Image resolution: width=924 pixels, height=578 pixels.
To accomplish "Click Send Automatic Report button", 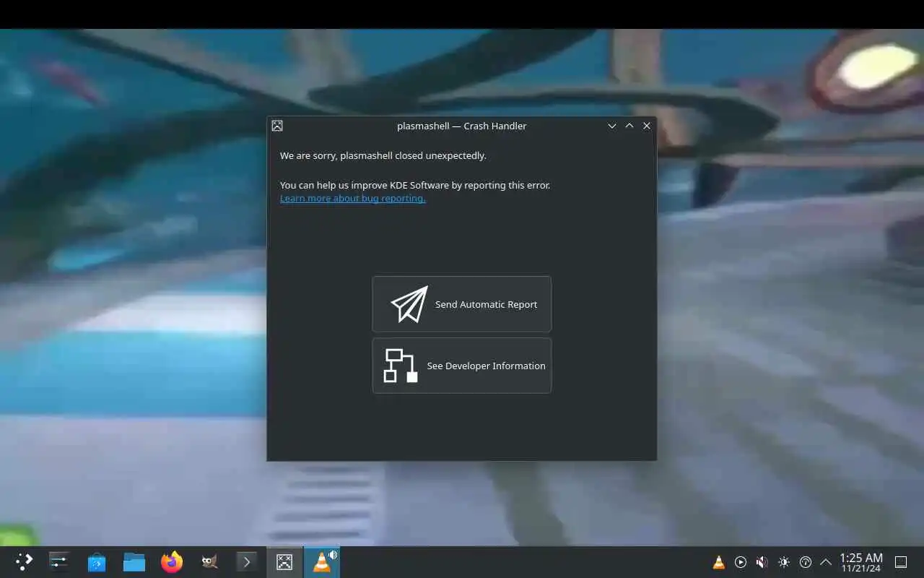I will point(462,304).
